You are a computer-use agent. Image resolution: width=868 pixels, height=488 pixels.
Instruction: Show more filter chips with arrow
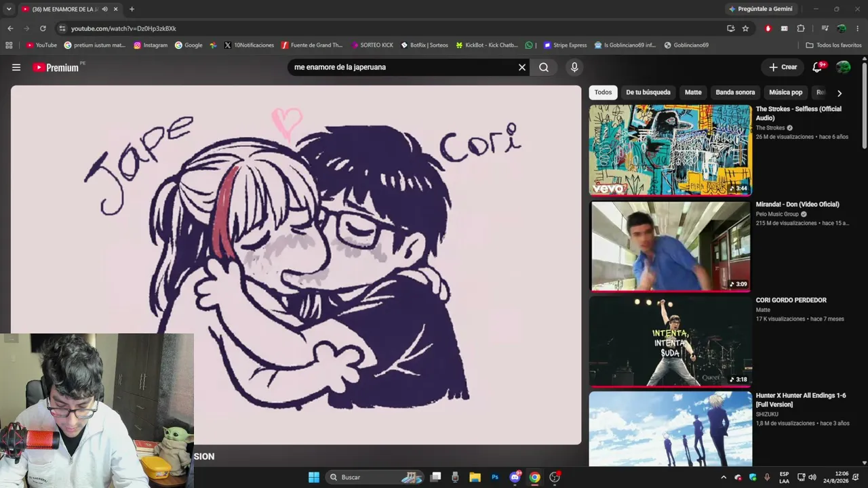[x=840, y=93]
